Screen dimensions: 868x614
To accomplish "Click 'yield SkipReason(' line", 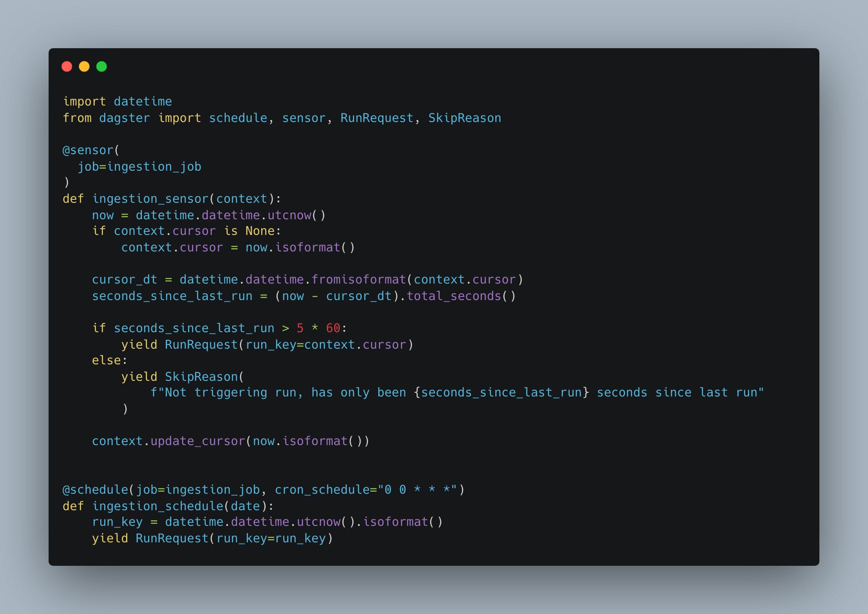I will tap(183, 377).
